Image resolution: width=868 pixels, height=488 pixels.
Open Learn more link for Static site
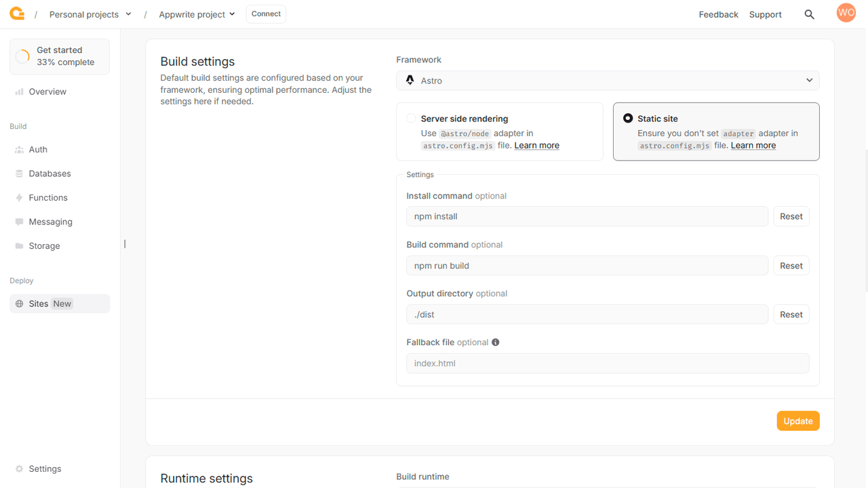[753, 146]
